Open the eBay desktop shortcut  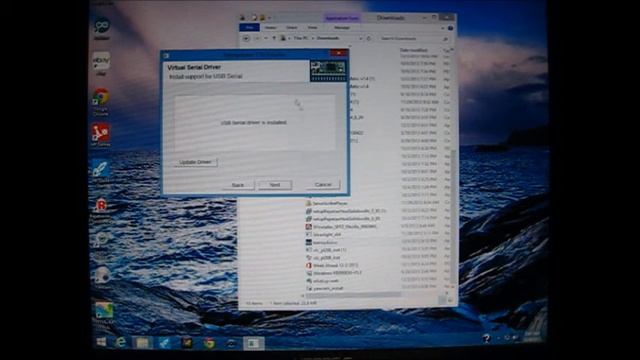[101, 63]
